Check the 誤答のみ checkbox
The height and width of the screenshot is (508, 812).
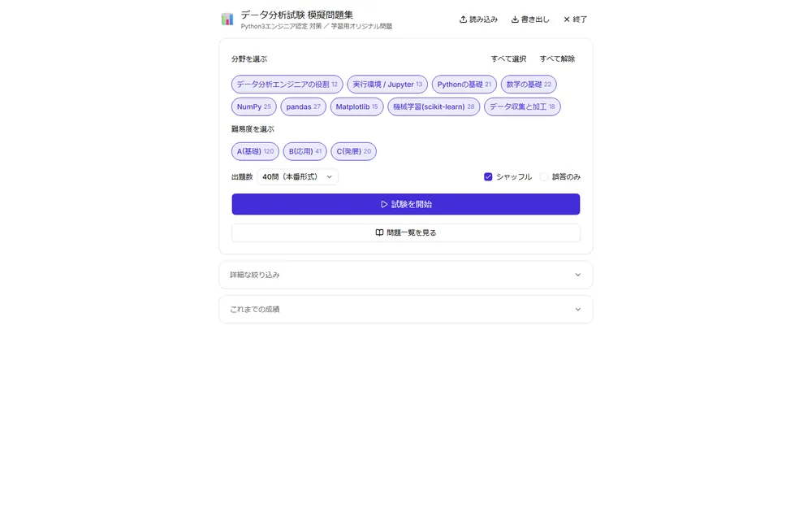544,176
